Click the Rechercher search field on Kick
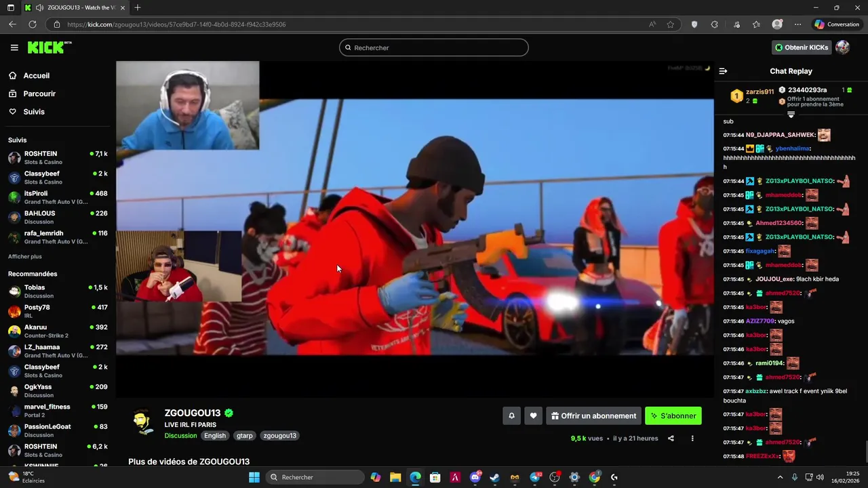The width and height of the screenshot is (868, 488). pyautogui.click(x=434, y=47)
